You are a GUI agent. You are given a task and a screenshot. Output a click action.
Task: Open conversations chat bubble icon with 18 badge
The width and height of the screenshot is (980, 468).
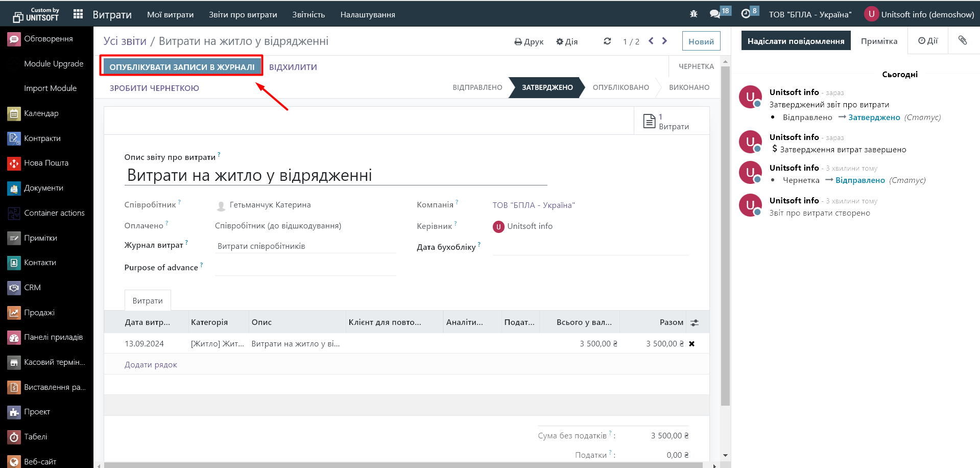pyautogui.click(x=715, y=14)
